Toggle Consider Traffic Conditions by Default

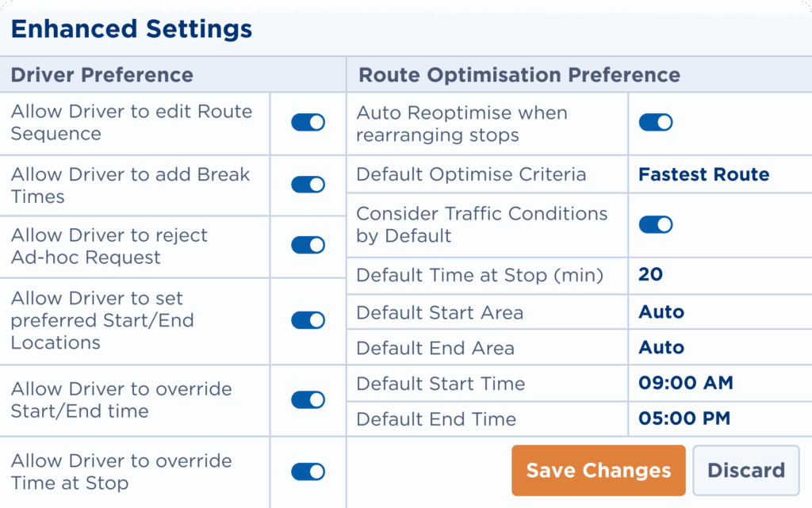click(x=656, y=224)
